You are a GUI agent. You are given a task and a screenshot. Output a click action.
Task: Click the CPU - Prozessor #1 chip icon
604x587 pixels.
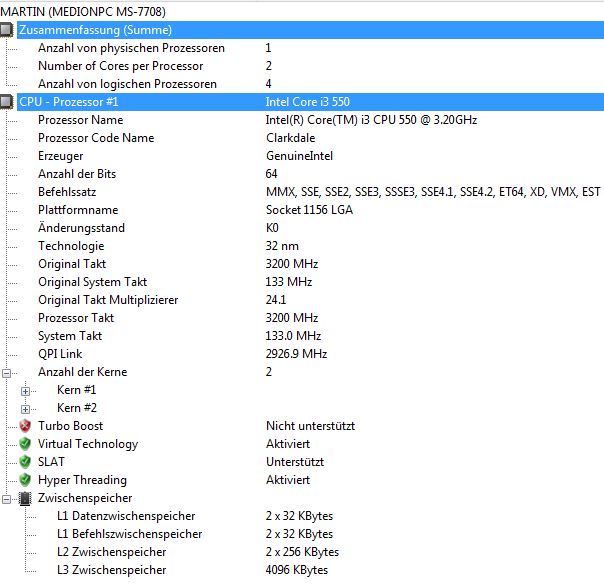click(x=8, y=102)
